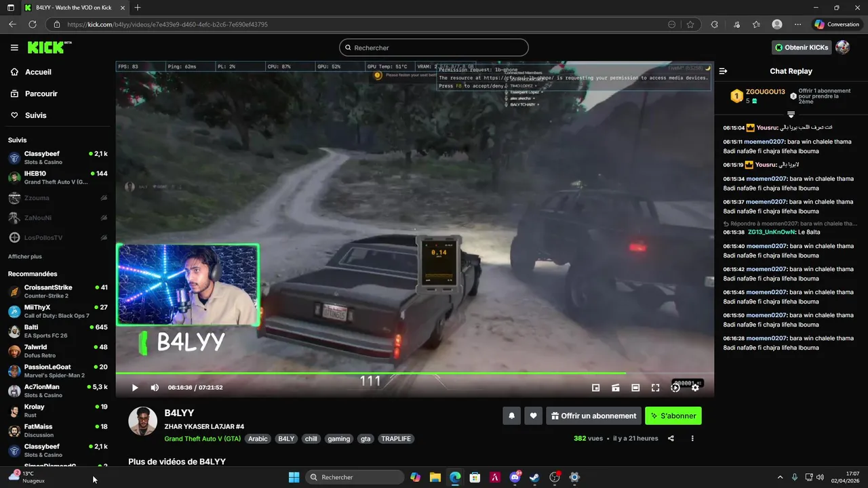Screen dimensions: 868x488
Task: Select the chill tag
Action: 311,439
